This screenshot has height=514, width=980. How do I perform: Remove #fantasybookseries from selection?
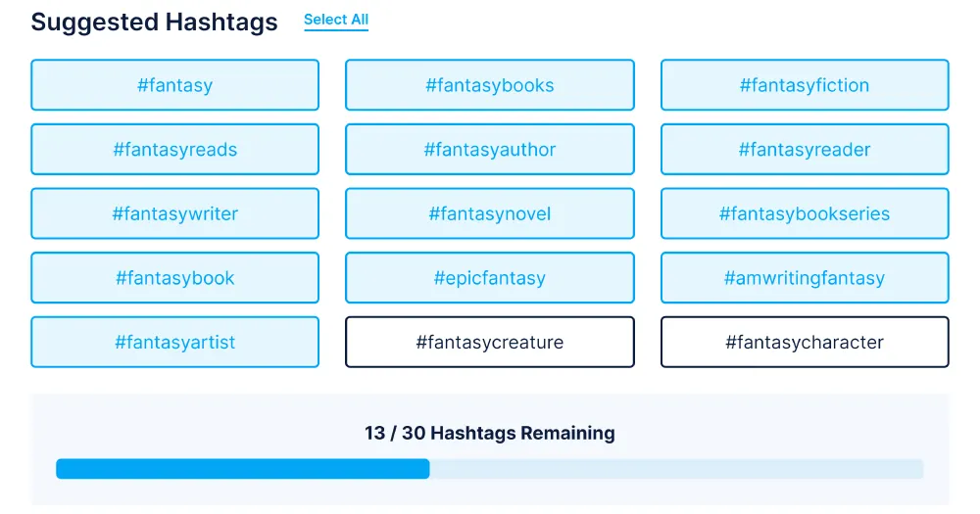(x=805, y=213)
